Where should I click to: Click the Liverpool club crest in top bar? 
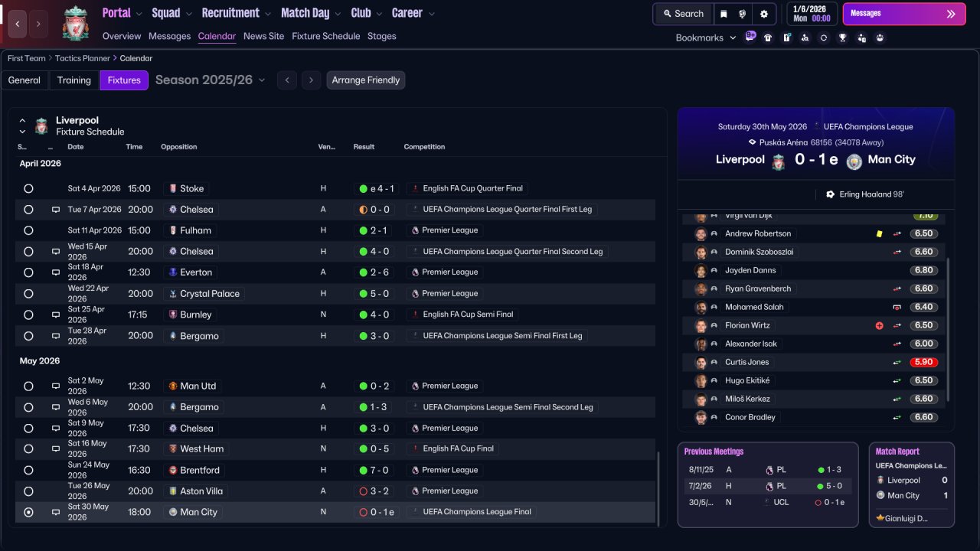(75, 23)
